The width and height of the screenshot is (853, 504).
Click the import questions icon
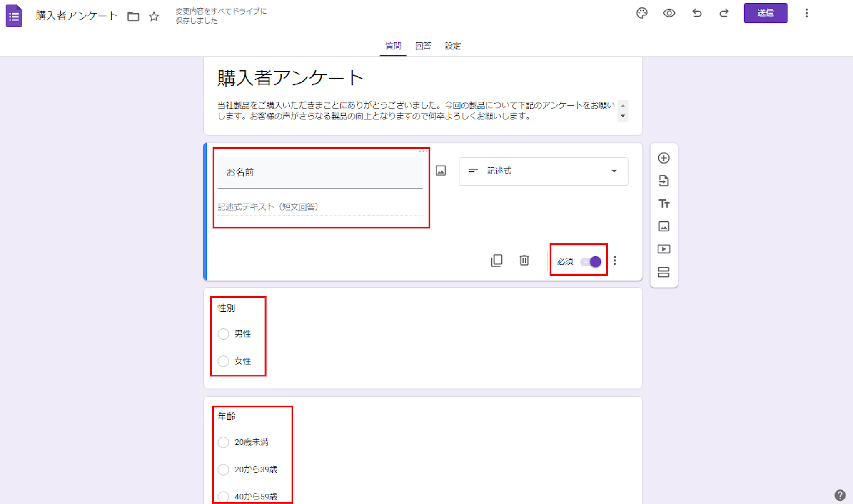(x=663, y=181)
